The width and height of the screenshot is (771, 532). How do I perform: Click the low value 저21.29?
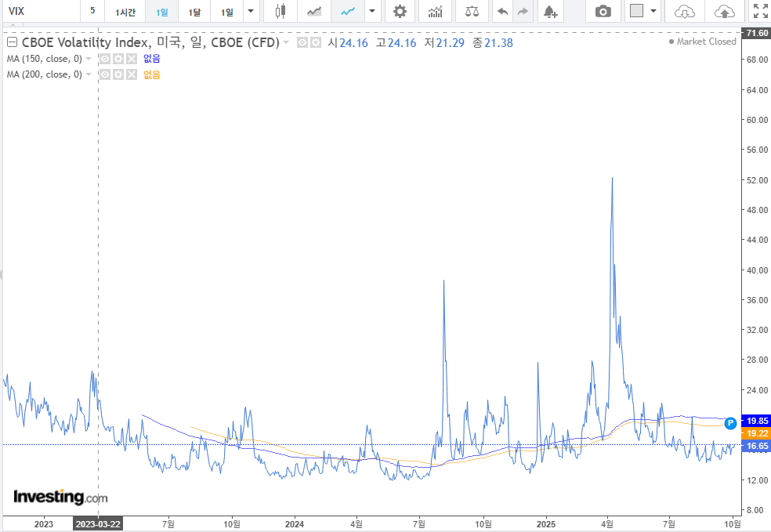point(444,43)
